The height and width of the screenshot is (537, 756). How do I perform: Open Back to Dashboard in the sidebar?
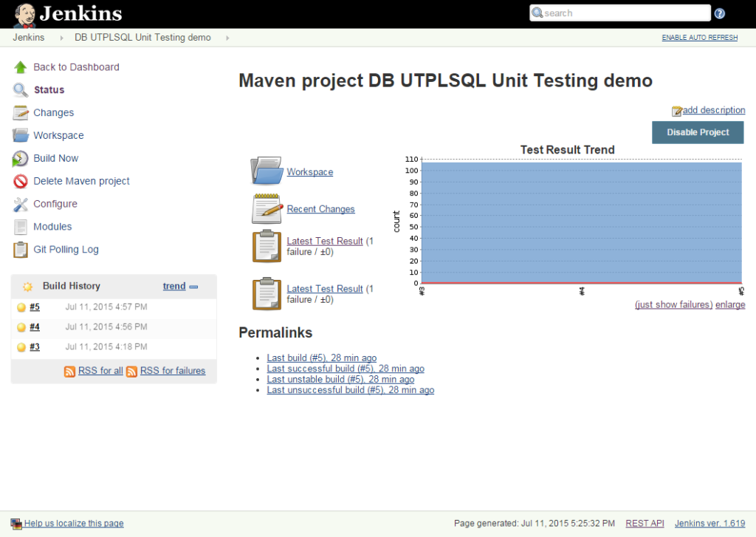(76, 67)
